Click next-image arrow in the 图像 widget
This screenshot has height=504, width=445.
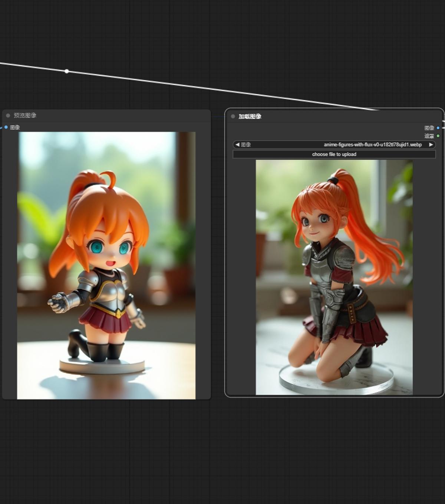click(431, 145)
